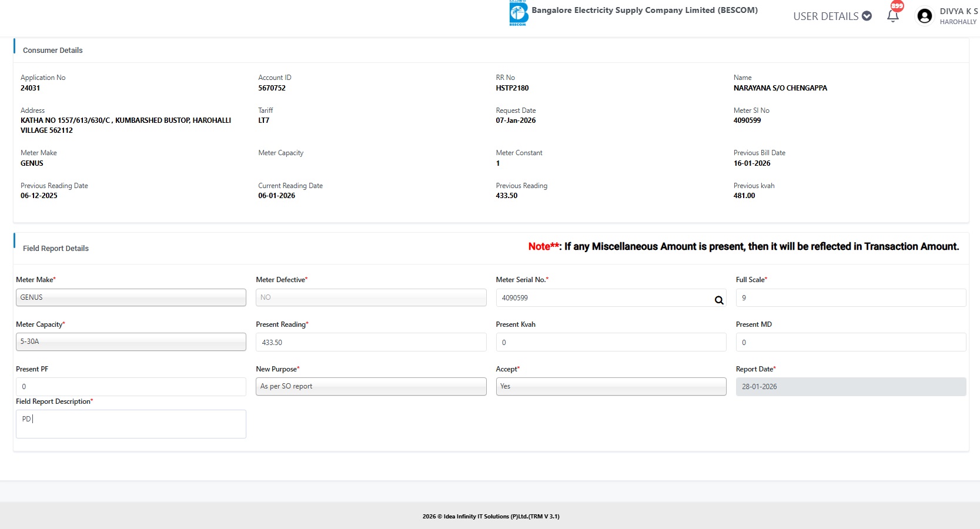980x529 pixels.
Task: Click the Meter Defective dropdown showing NO
Action: (x=370, y=297)
